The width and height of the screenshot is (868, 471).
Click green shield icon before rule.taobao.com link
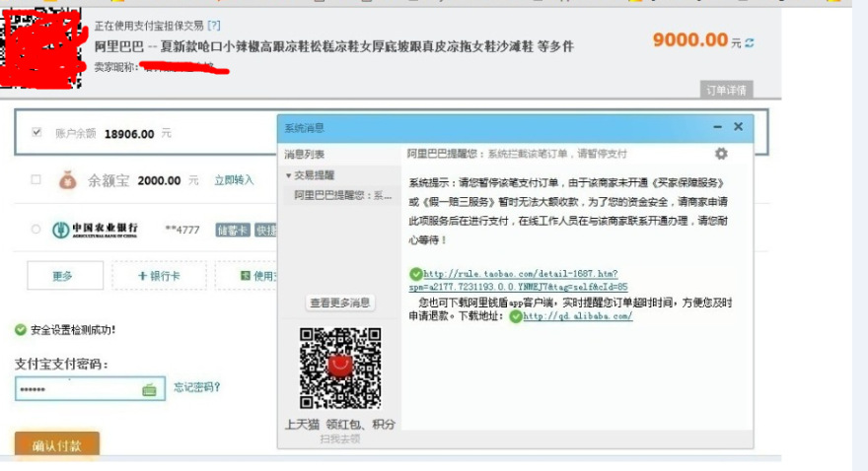(x=416, y=273)
